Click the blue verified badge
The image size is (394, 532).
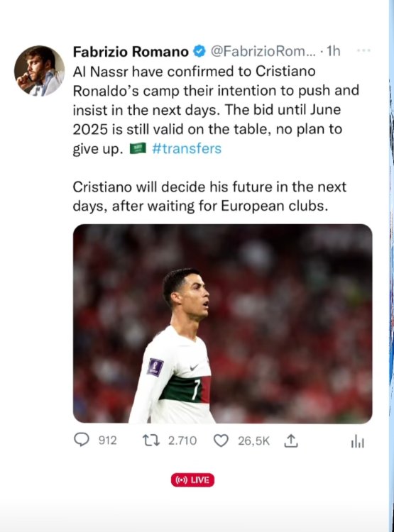[199, 51]
